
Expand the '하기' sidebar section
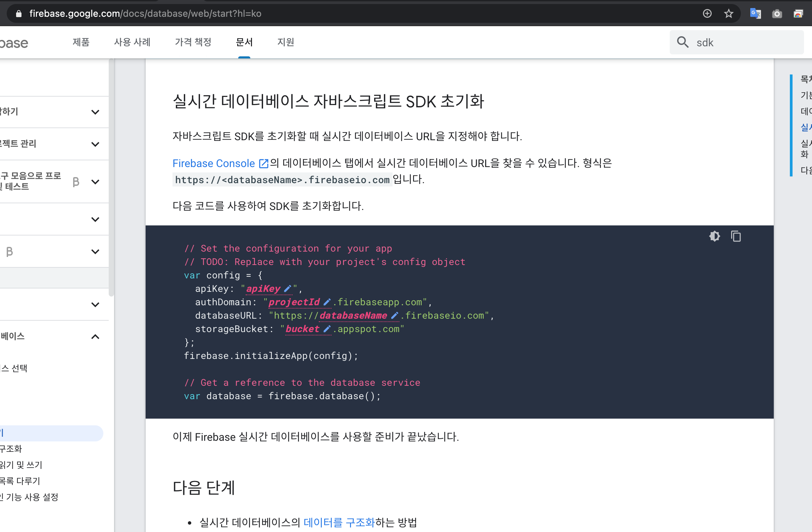coord(96,112)
